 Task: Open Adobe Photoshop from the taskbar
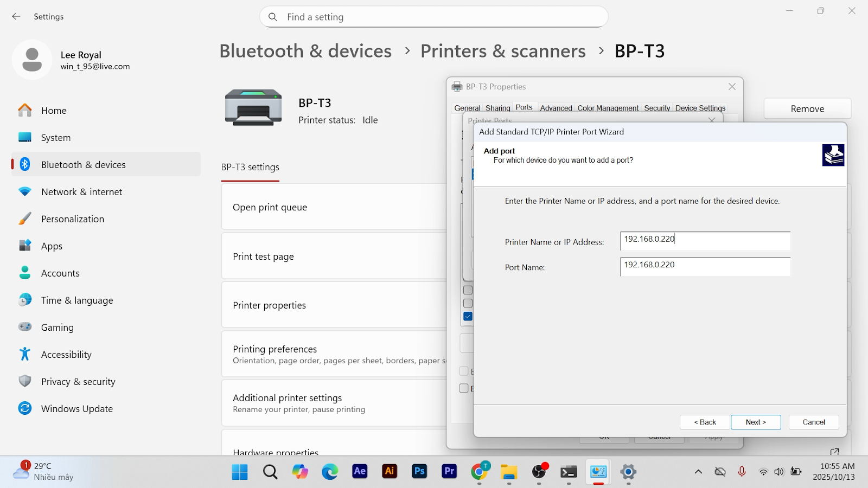(419, 471)
